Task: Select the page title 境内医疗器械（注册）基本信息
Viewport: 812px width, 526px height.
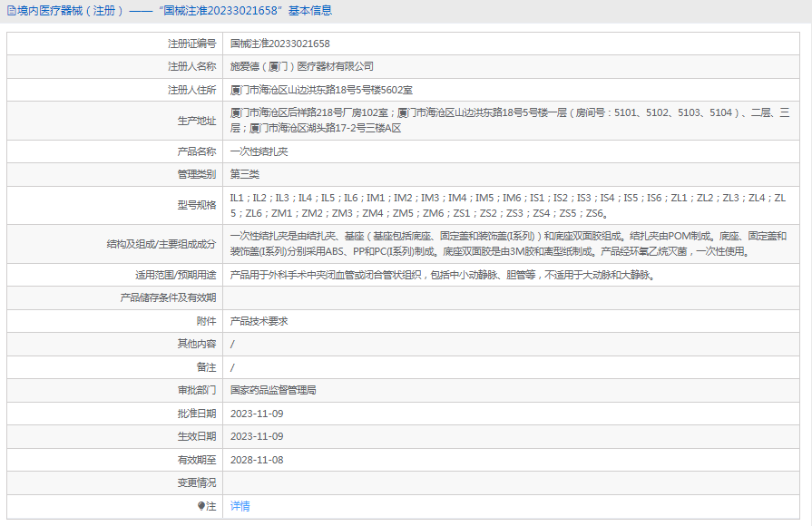Action: click(x=174, y=11)
